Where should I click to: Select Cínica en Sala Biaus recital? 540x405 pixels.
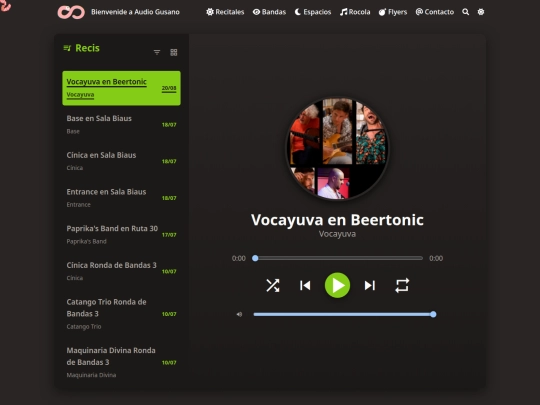pos(121,161)
